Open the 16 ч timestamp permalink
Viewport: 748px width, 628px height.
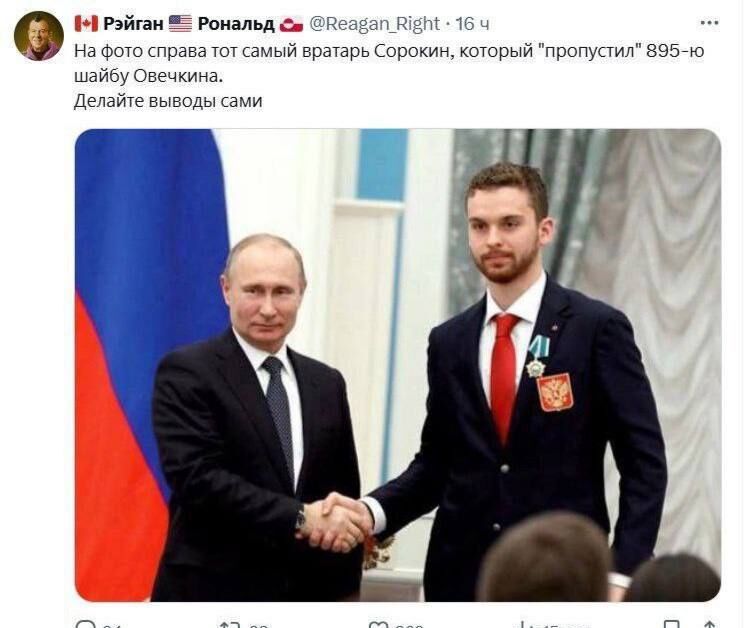(472, 24)
